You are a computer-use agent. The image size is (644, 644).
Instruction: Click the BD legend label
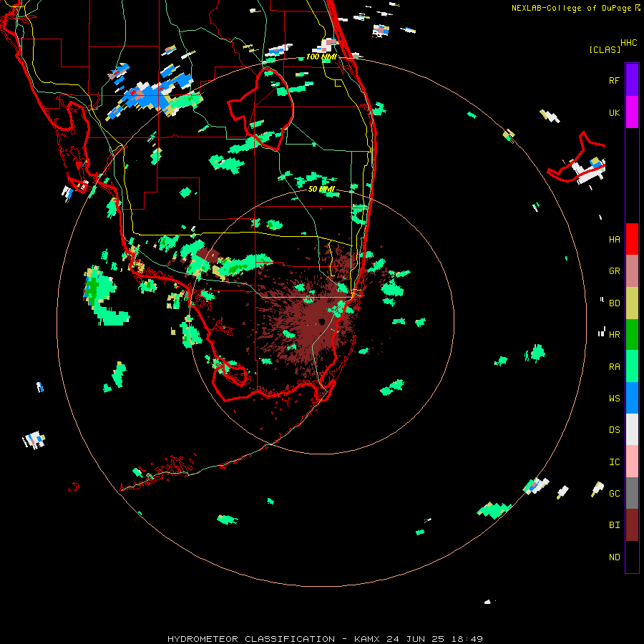614,303
